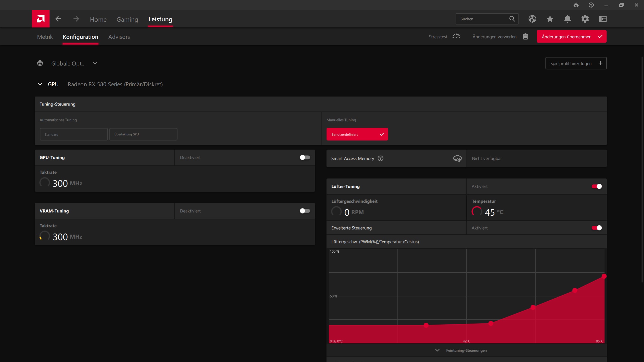The height and width of the screenshot is (362, 644).
Task: Toggle the sidebar panel icon
Action: (603, 19)
